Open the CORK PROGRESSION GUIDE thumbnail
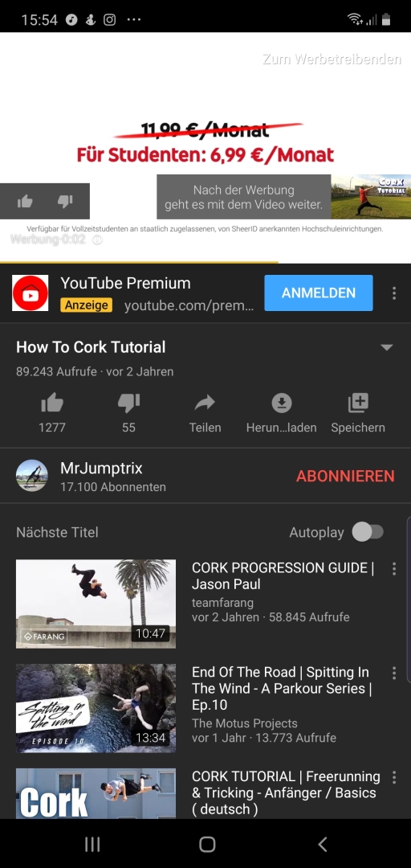 coord(96,604)
